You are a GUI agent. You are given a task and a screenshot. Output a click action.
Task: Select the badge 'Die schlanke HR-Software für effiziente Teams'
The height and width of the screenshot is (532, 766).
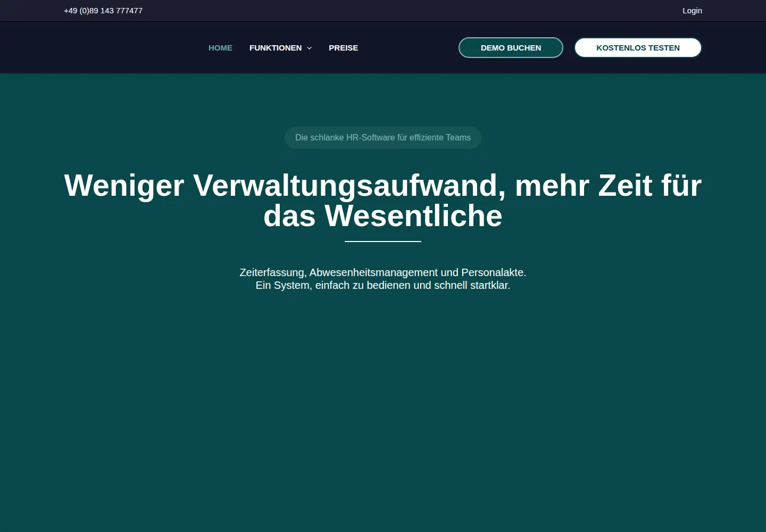(383, 138)
